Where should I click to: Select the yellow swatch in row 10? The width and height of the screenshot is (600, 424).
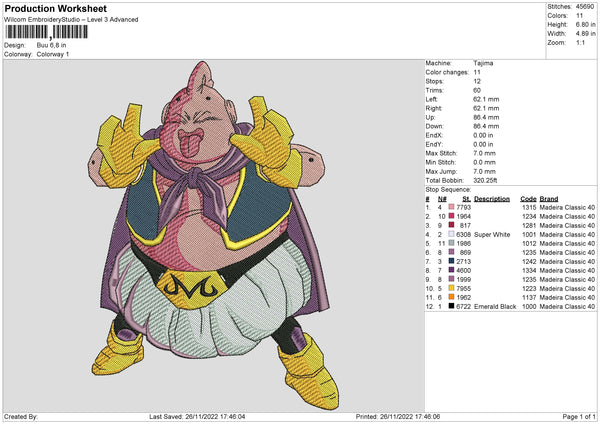[452, 288]
